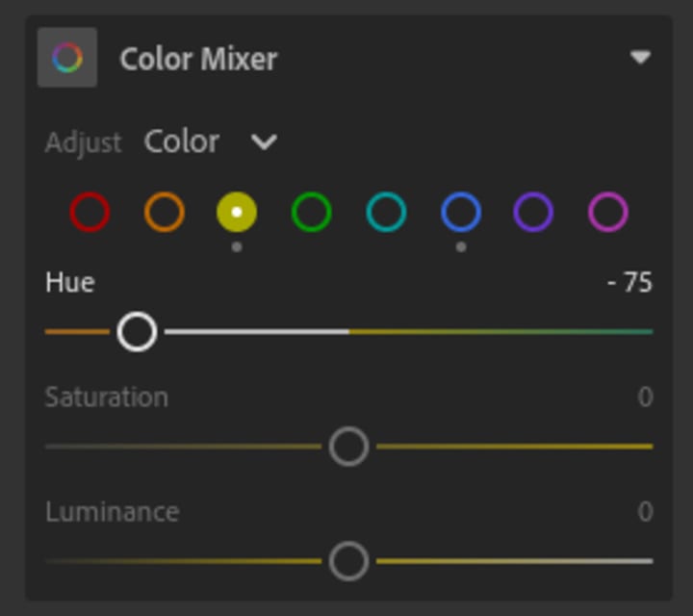Select the aqua color circle
The height and width of the screenshot is (616, 693).
[x=386, y=213]
